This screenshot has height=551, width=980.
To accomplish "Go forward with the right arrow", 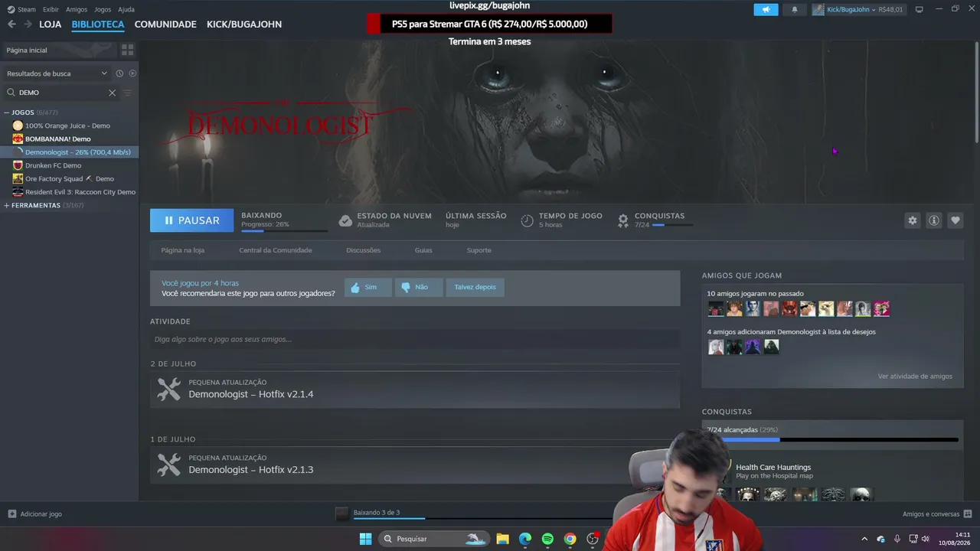I will point(28,24).
